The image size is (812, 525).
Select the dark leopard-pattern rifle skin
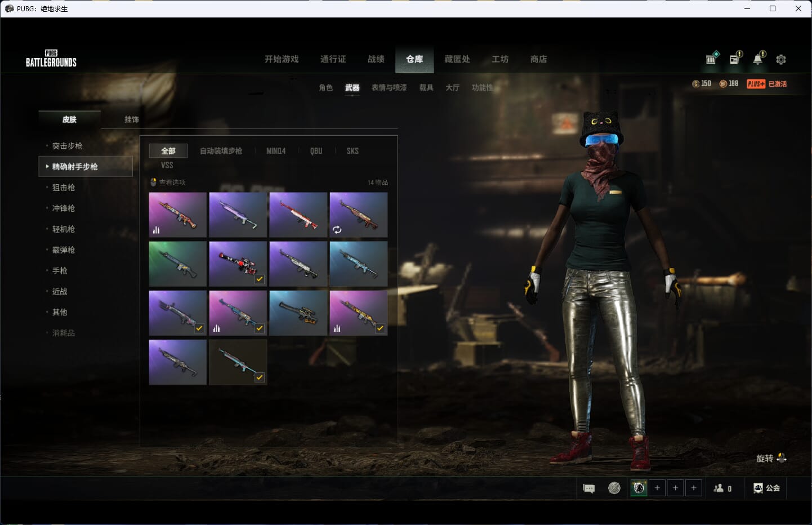click(x=178, y=362)
